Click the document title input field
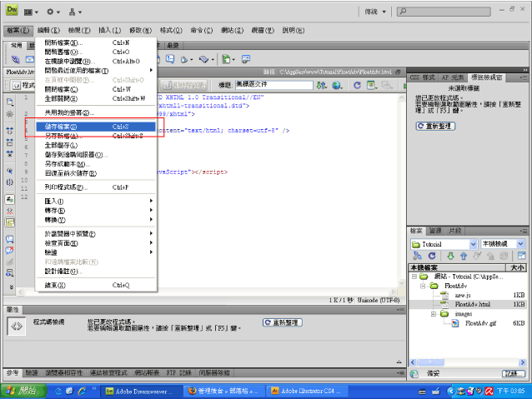 (x=274, y=85)
